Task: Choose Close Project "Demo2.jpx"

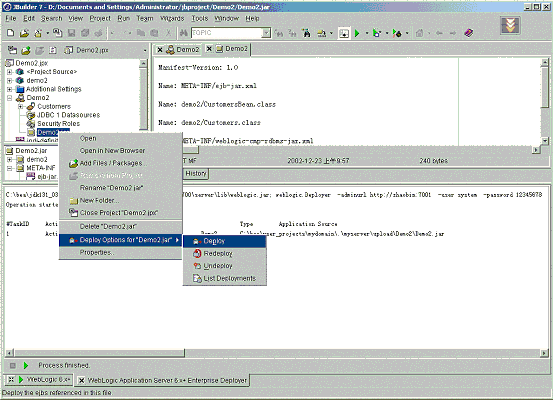Action: click(120, 213)
